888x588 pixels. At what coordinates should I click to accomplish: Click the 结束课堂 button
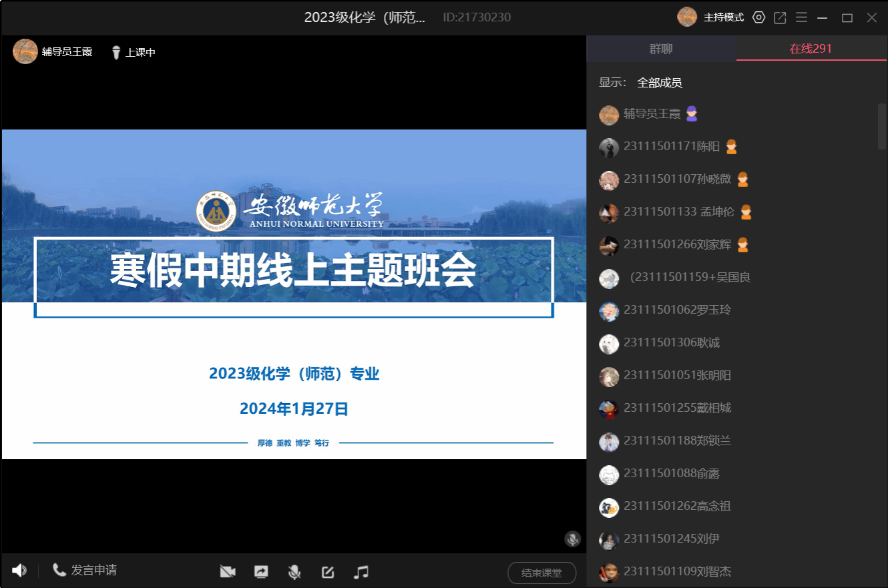point(541,573)
